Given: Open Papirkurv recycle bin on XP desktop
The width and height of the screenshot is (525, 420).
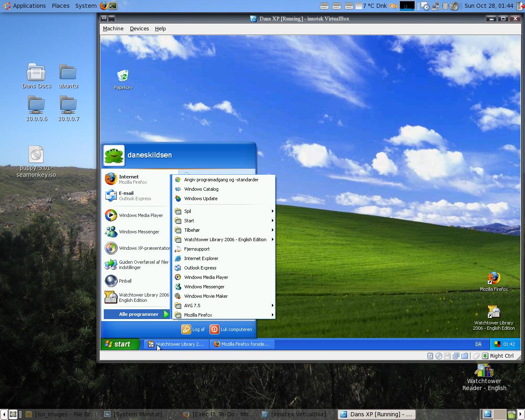Looking at the screenshot, I should click(x=123, y=80).
